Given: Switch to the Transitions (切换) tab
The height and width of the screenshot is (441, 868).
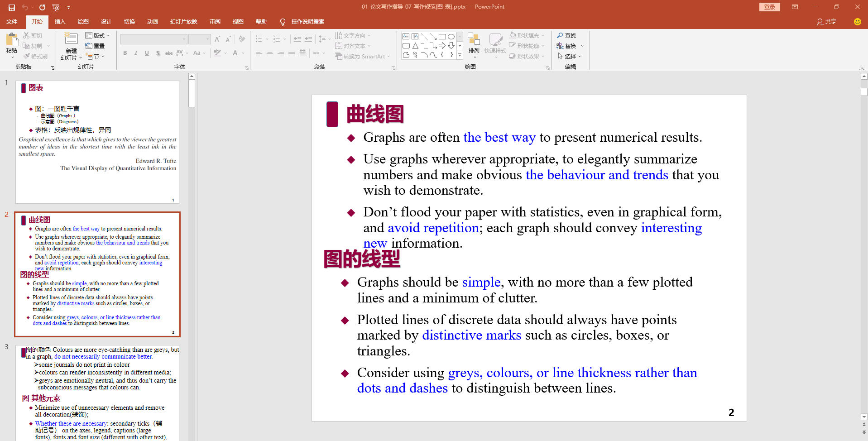Looking at the screenshot, I should (129, 22).
